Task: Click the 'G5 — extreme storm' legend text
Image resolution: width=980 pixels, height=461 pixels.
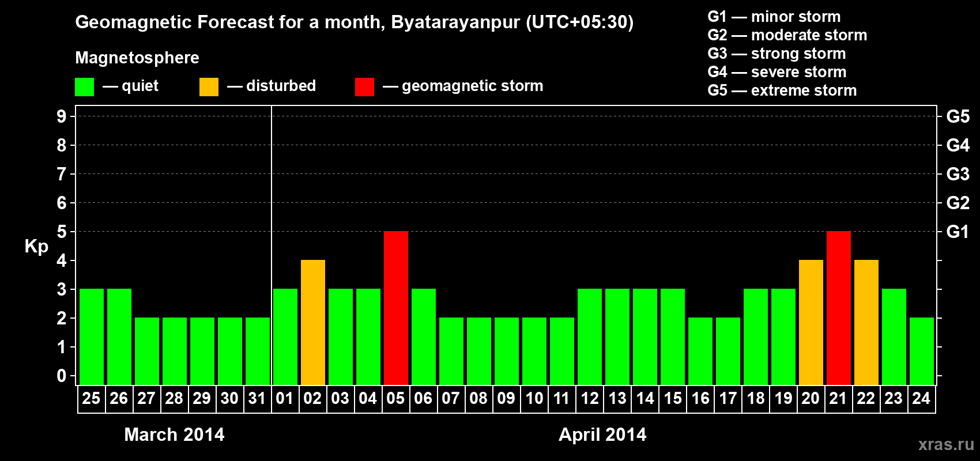Action: point(782,90)
